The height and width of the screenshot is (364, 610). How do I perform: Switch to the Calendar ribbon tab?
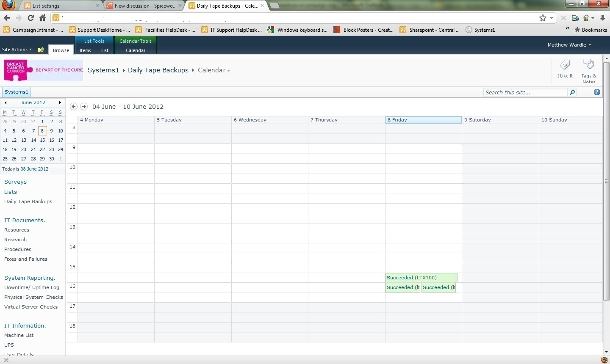tap(135, 50)
